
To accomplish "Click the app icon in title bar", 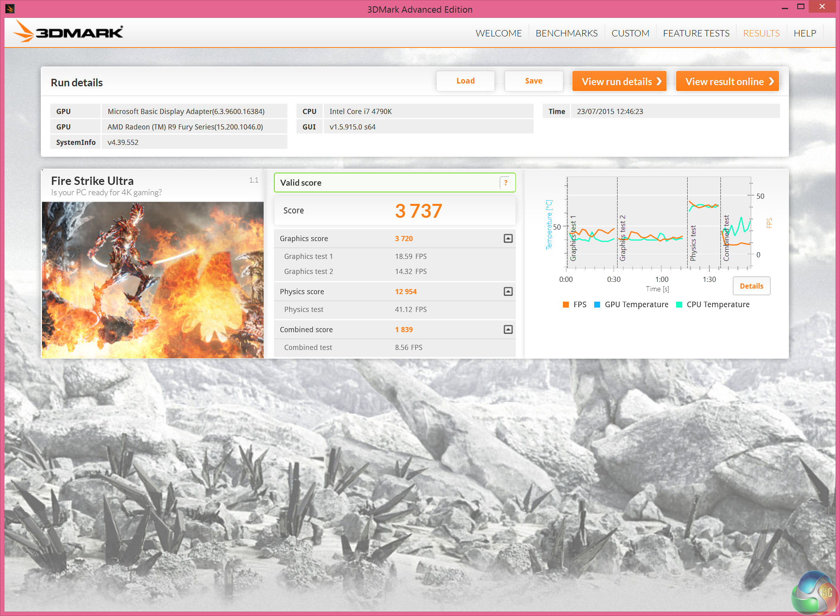I will click(x=10, y=8).
